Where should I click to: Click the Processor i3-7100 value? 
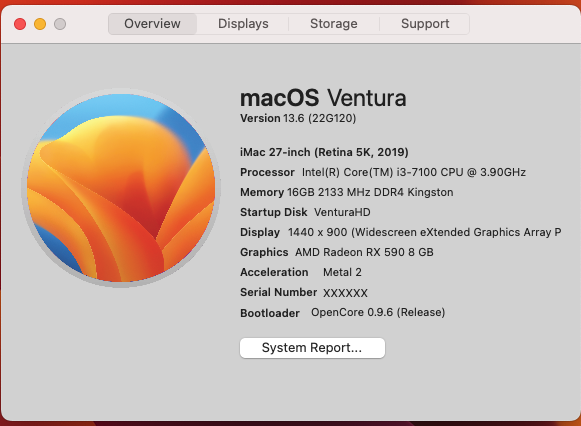(x=414, y=172)
